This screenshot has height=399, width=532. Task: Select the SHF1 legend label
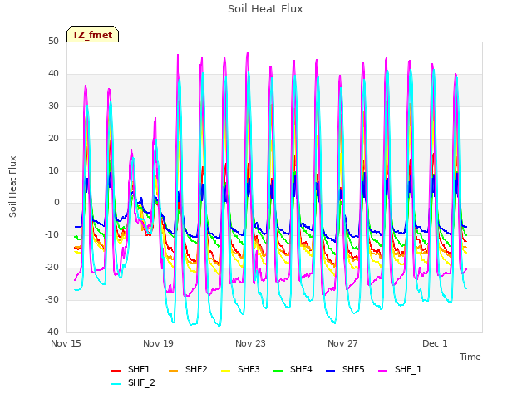click(139, 369)
